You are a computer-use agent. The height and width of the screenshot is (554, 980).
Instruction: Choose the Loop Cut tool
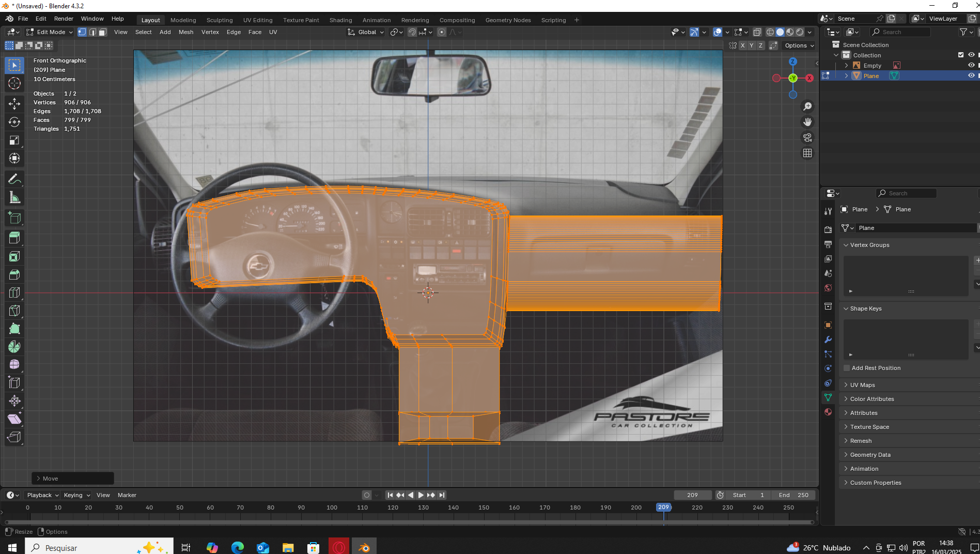[14, 293]
